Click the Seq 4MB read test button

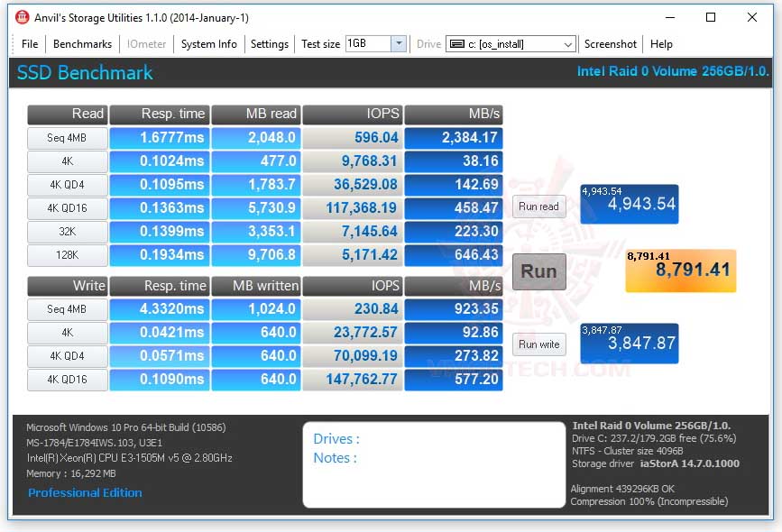[68, 138]
